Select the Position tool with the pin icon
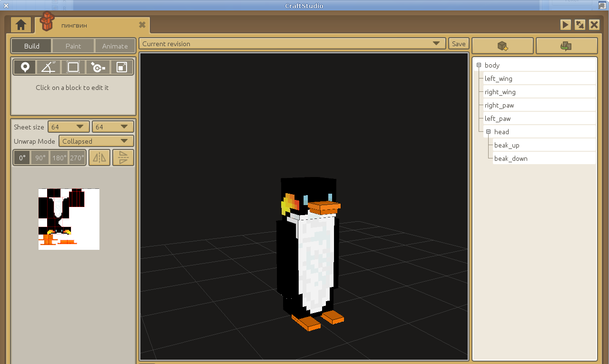This screenshot has height=364, width=609. coord(25,67)
